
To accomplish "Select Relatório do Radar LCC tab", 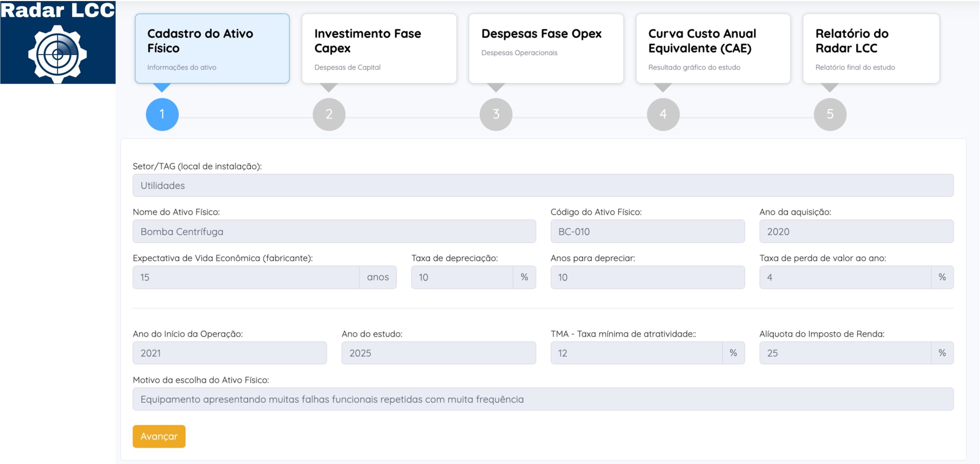I will pyautogui.click(x=871, y=49).
